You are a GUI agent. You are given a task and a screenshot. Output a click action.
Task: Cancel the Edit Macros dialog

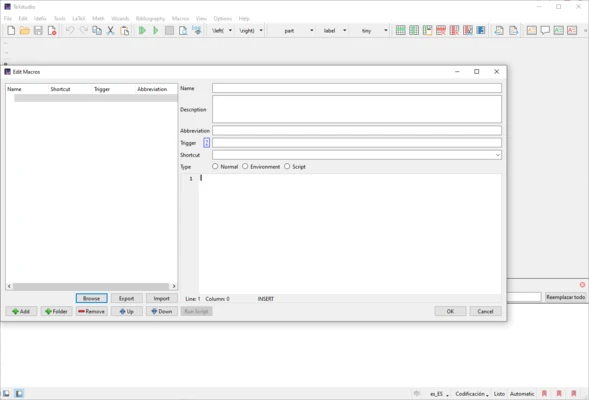[485, 311]
